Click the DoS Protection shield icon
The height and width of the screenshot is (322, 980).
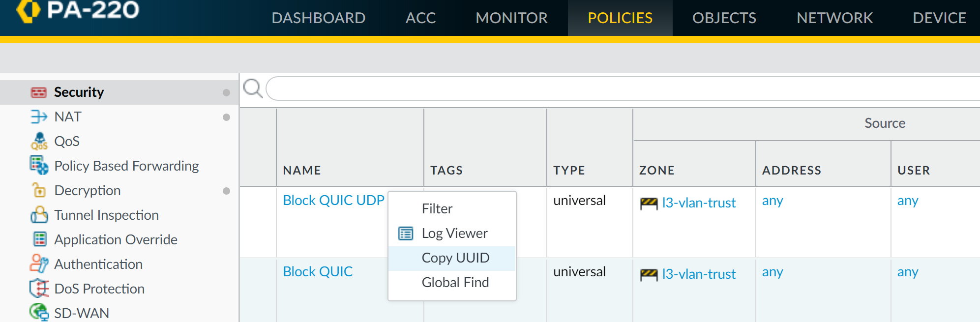click(x=39, y=288)
